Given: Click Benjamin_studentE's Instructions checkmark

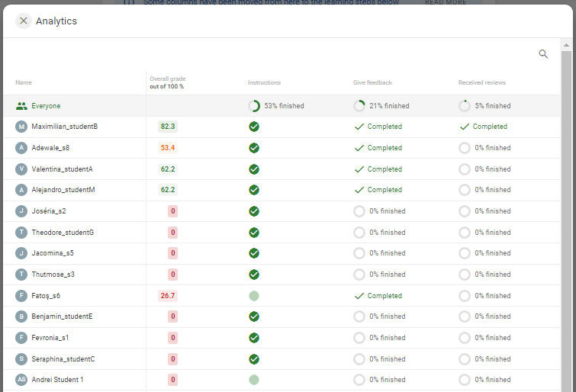Looking at the screenshot, I should click(254, 316).
